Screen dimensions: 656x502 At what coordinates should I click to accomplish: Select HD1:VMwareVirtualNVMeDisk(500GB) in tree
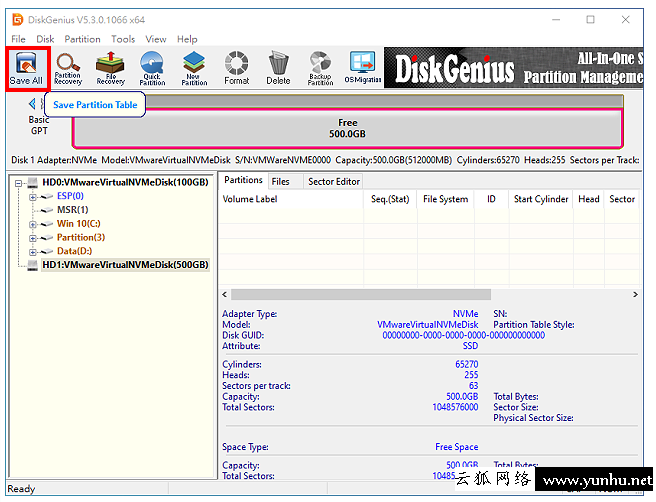click(x=125, y=265)
